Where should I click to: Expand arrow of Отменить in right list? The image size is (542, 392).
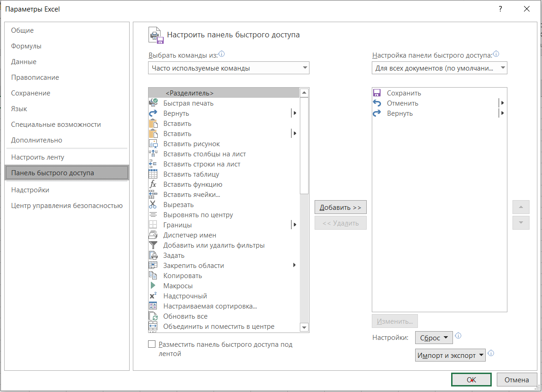(502, 103)
